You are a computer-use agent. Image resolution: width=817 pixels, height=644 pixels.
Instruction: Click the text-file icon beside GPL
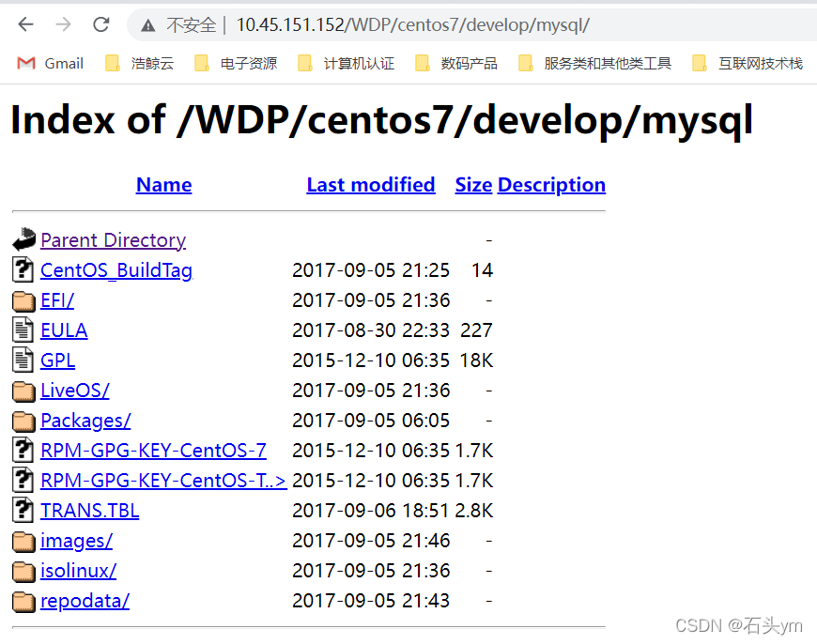(x=23, y=360)
